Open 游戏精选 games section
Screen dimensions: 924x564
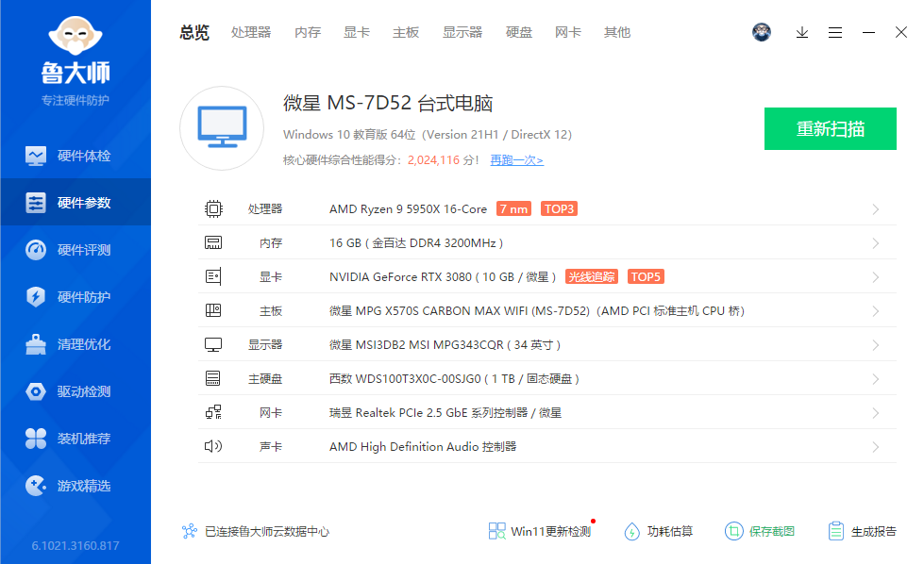point(76,485)
